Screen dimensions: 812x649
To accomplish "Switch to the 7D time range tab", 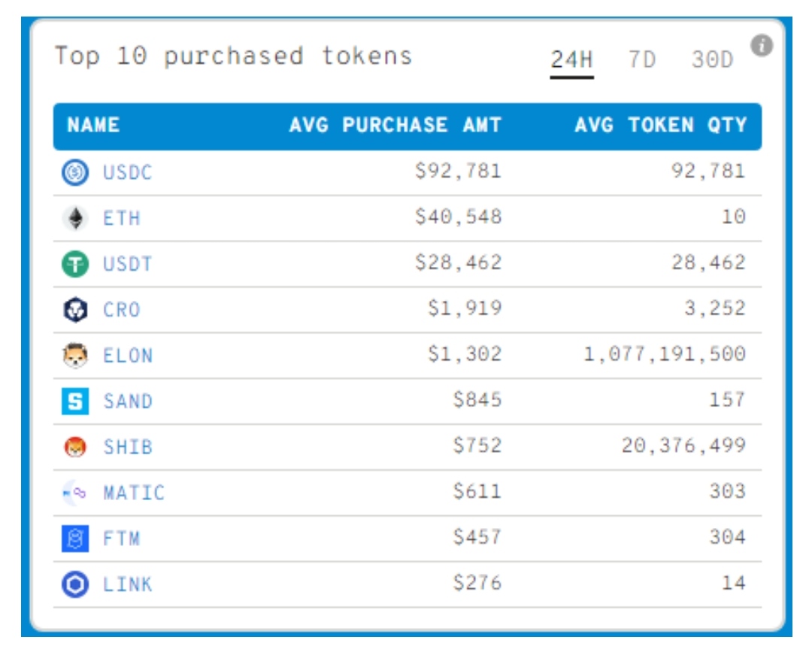I will coord(642,59).
